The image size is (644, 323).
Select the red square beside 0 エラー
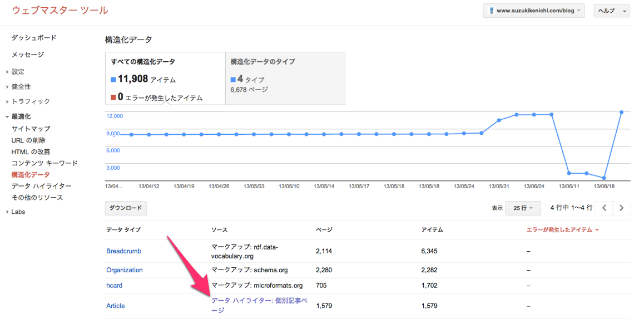coord(113,97)
